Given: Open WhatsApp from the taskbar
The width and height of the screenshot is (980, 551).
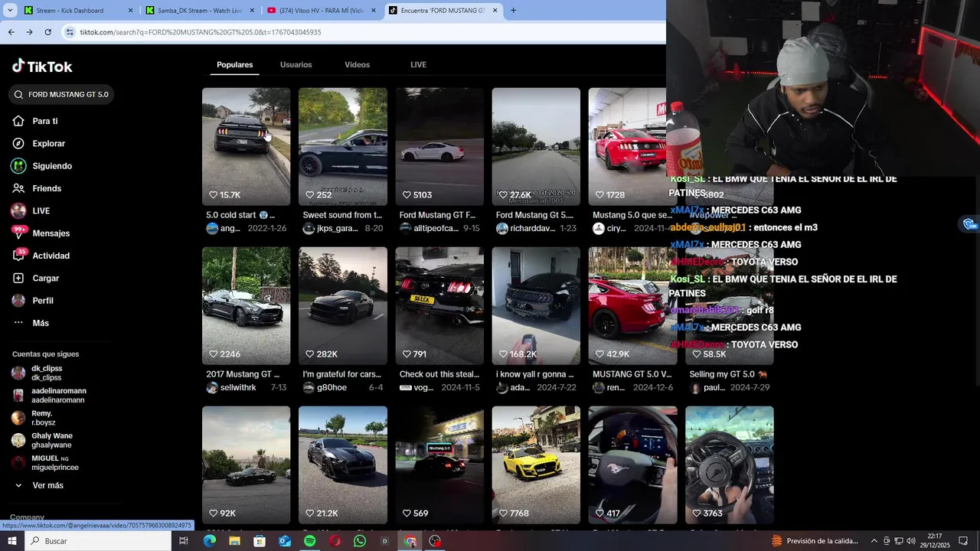Looking at the screenshot, I should pos(360,541).
